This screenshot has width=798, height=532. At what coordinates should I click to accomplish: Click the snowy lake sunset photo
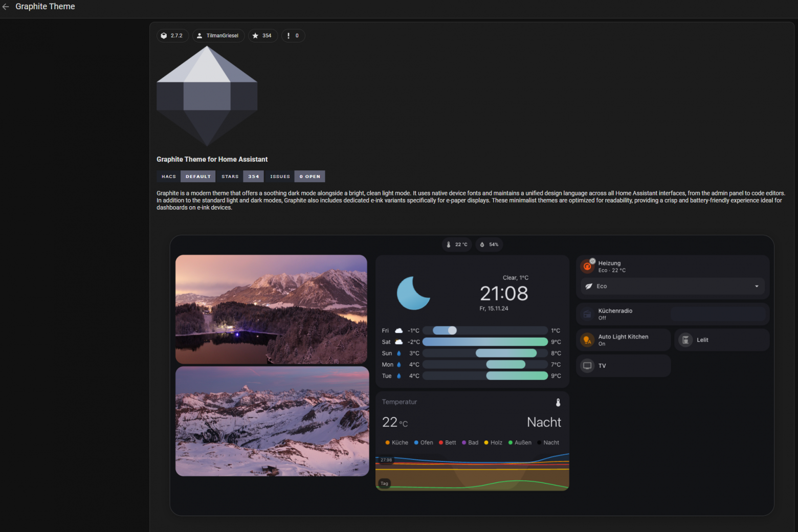pos(271,309)
